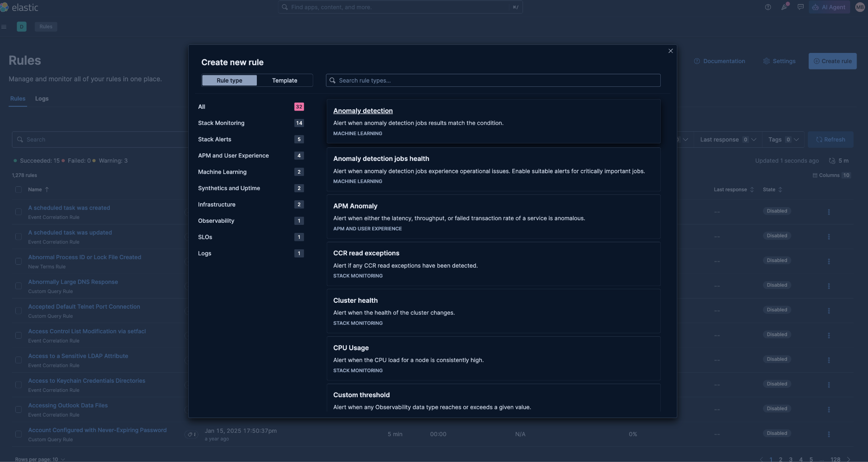This screenshot has width=868, height=462.
Task: Expand the Tags filter dropdown
Action: [783, 140]
